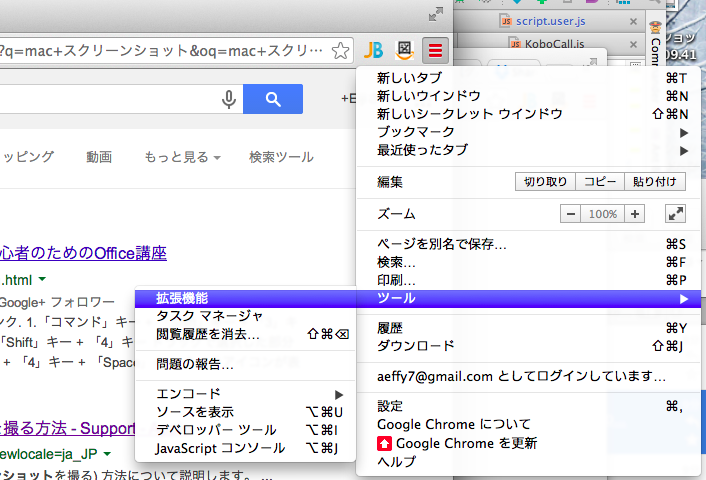Click 貼り付け edit button

coord(655,181)
